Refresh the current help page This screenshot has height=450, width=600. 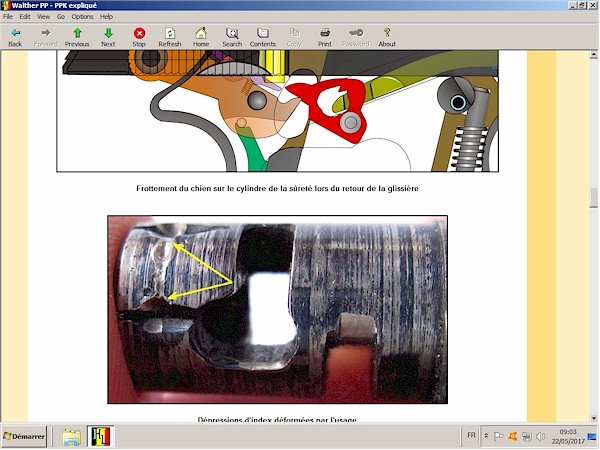click(x=170, y=38)
